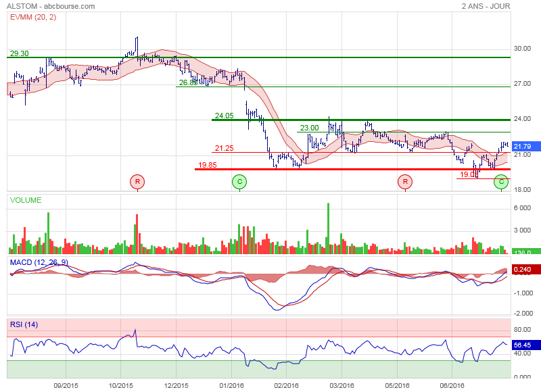
Task: Click the 24.05 resistance level label
Action: 225,116
